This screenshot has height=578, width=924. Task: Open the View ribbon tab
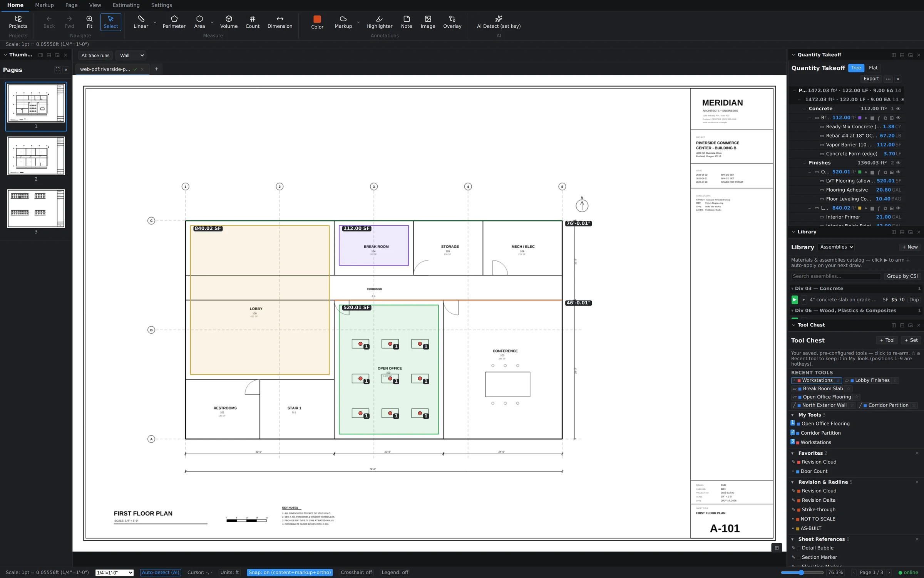[95, 5]
